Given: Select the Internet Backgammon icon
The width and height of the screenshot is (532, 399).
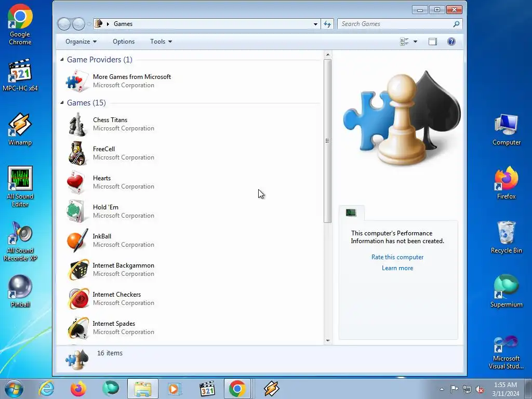Looking at the screenshot, I should [78, 270].
